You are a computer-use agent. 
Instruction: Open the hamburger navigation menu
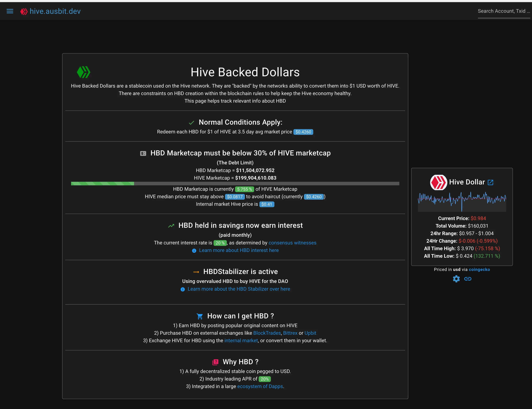10,11
